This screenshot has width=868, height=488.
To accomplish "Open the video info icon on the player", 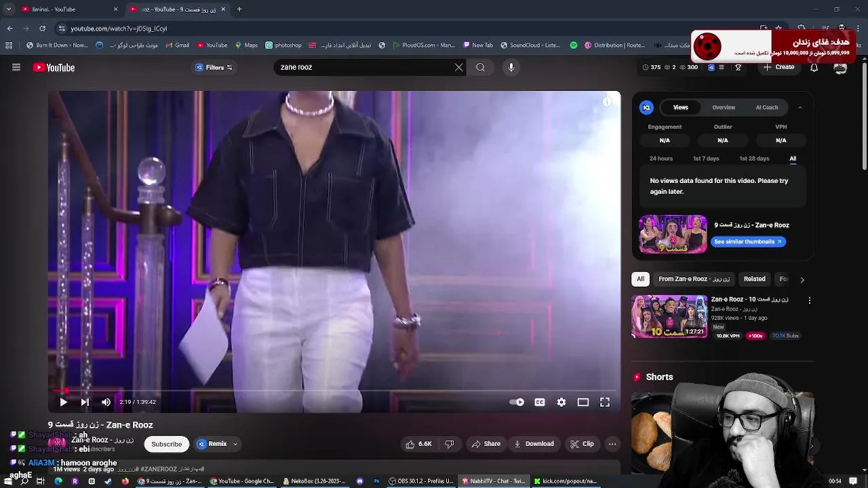I will pos(608,102).
